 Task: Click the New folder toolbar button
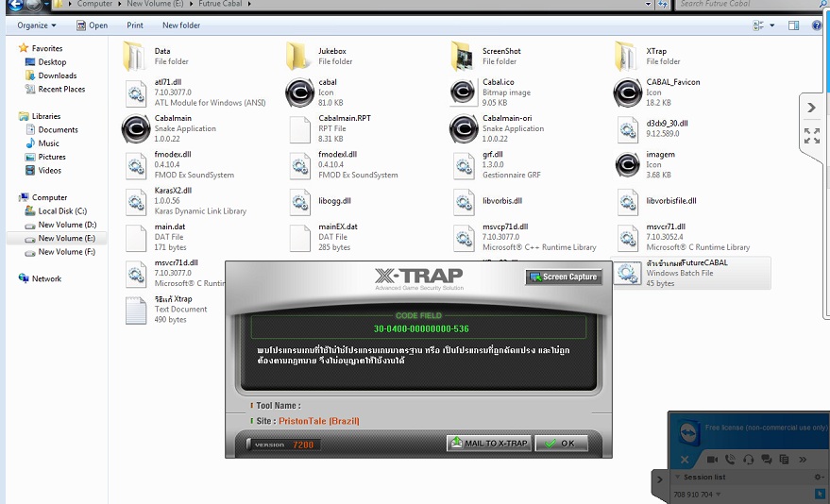click(181, 25)
